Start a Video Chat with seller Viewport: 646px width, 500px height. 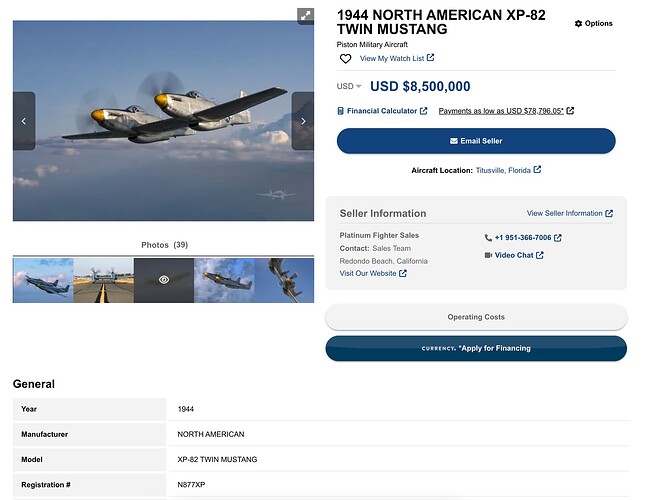514,255
